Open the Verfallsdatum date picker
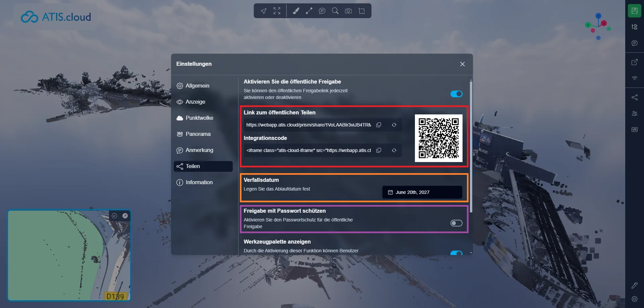The image size is (644, 308). (x=422, y=192)
